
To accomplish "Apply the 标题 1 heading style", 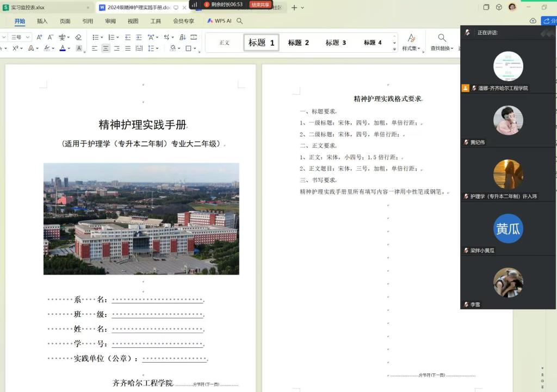I will click(x=261, y=42).
